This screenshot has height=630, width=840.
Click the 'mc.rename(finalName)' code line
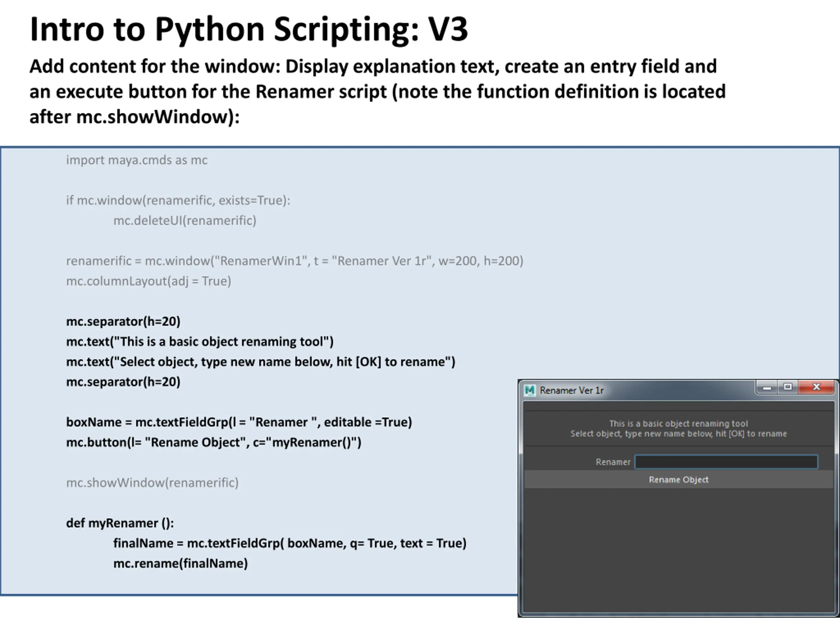(180, 563)
